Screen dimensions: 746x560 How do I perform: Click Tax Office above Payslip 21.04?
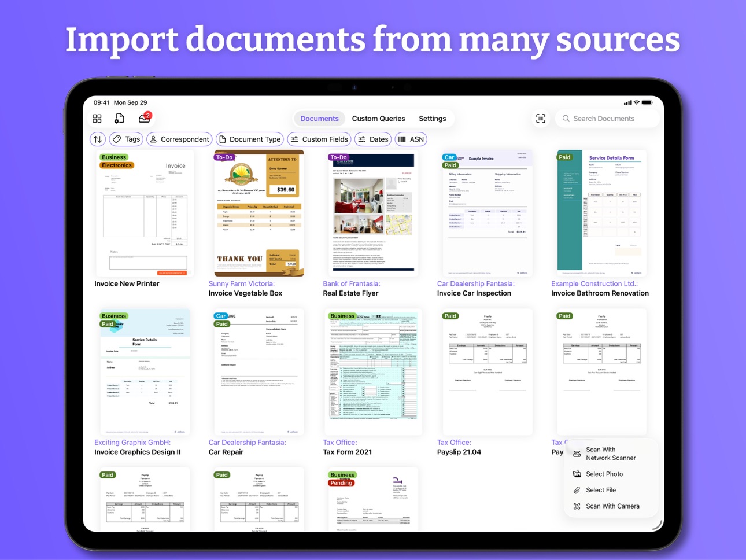pyautogui.click(x=455, y=443)
